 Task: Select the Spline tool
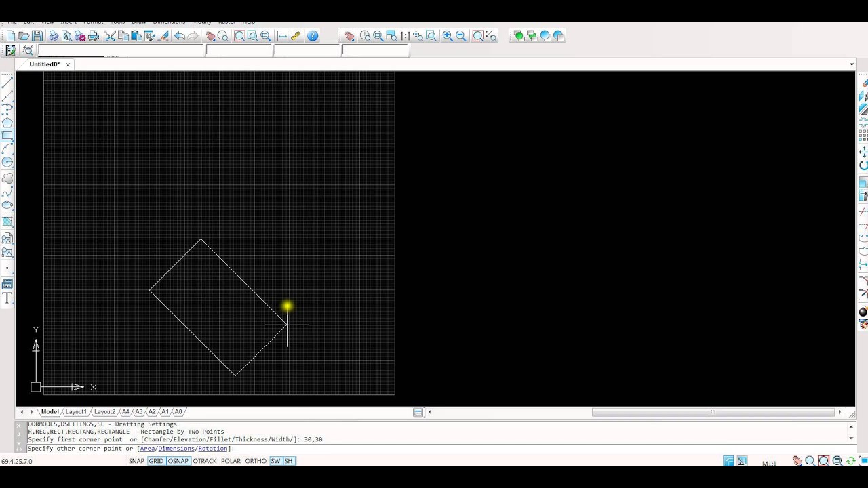[7, 192]
